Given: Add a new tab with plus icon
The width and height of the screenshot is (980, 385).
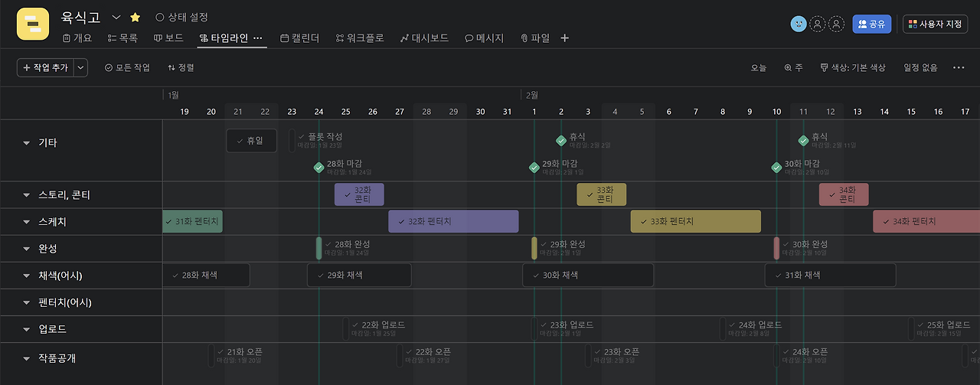Looking at the screenshot, I should 565,38.
